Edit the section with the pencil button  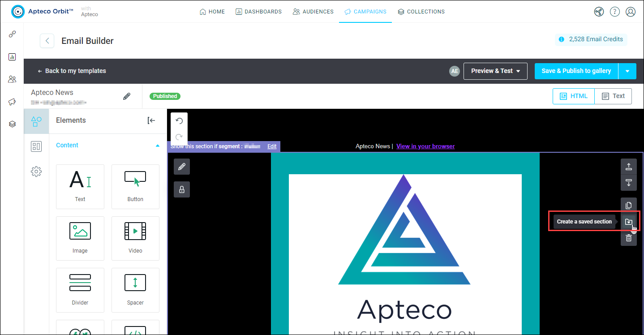pyautogui.click(x=182, y=167)
